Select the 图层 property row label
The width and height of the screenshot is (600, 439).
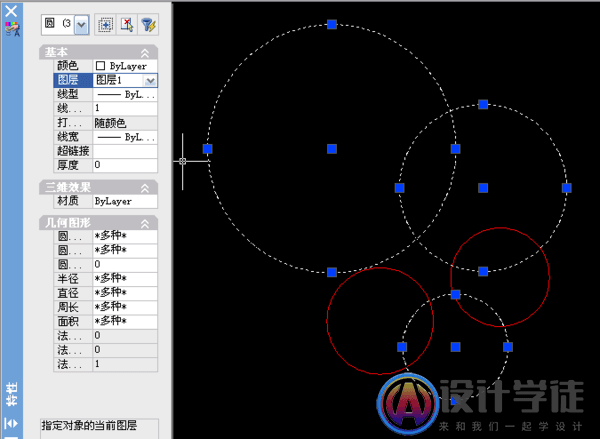point(73,80)
